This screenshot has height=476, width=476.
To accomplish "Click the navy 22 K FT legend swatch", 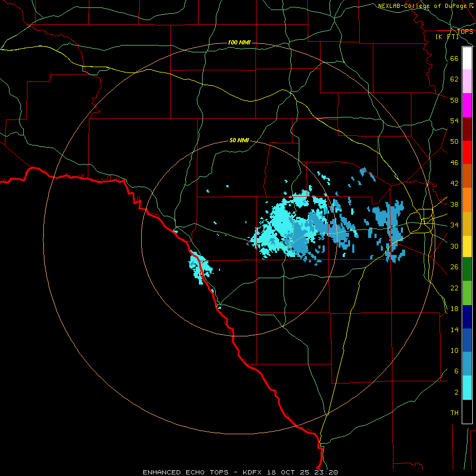I will (x=467, y=317).
